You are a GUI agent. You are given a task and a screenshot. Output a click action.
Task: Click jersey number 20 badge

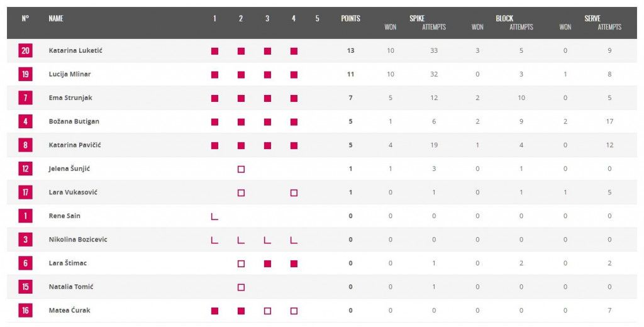25,51
